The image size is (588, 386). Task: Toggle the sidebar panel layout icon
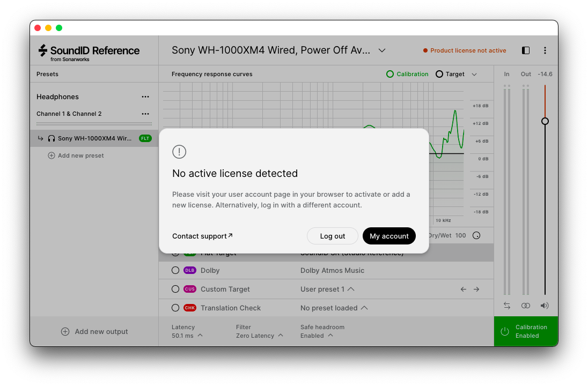coord(526,50)
